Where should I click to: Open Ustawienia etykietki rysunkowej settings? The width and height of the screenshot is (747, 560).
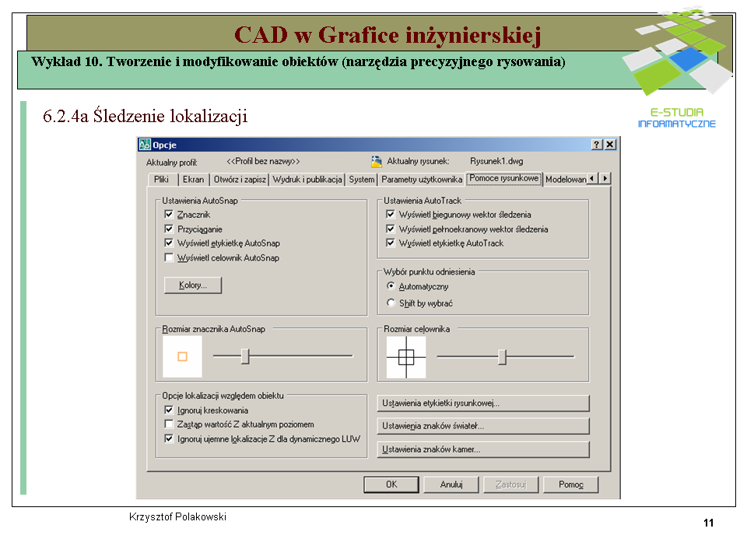(x=483, y=404)
